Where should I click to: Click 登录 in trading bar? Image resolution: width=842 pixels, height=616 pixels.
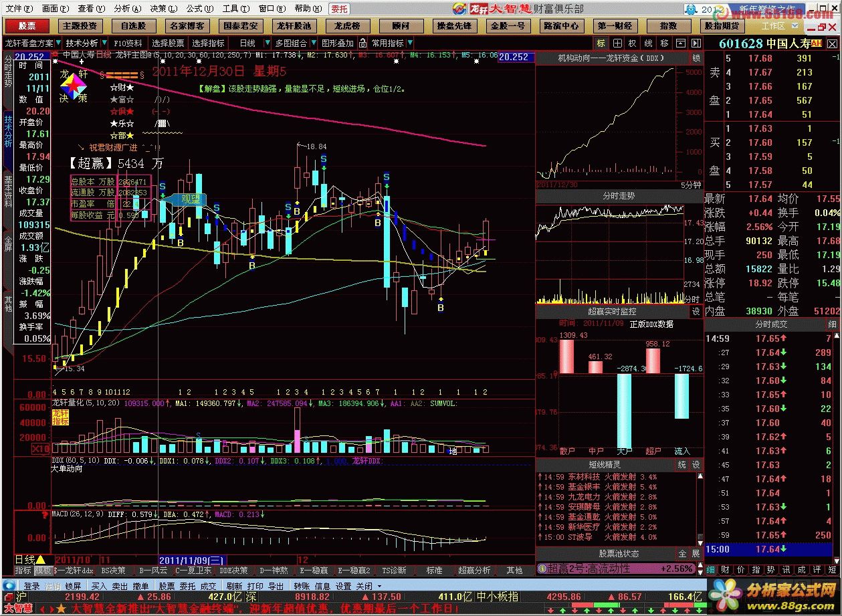tap(32, 586)
